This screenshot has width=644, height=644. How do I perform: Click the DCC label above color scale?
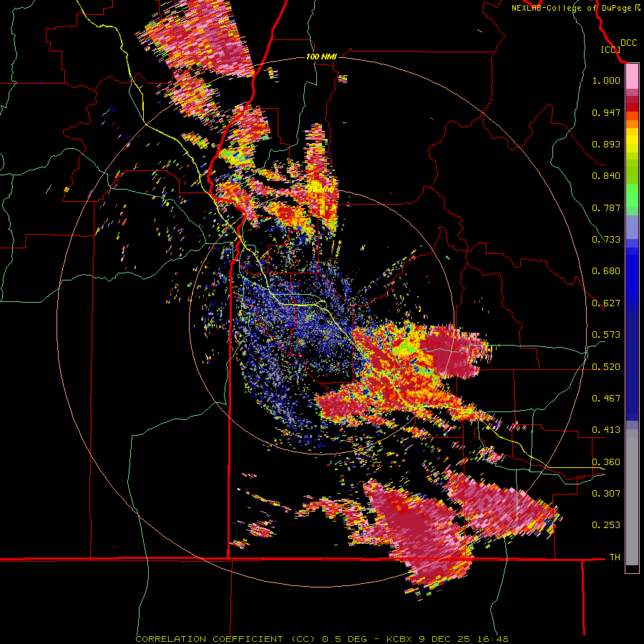[628, 43]
